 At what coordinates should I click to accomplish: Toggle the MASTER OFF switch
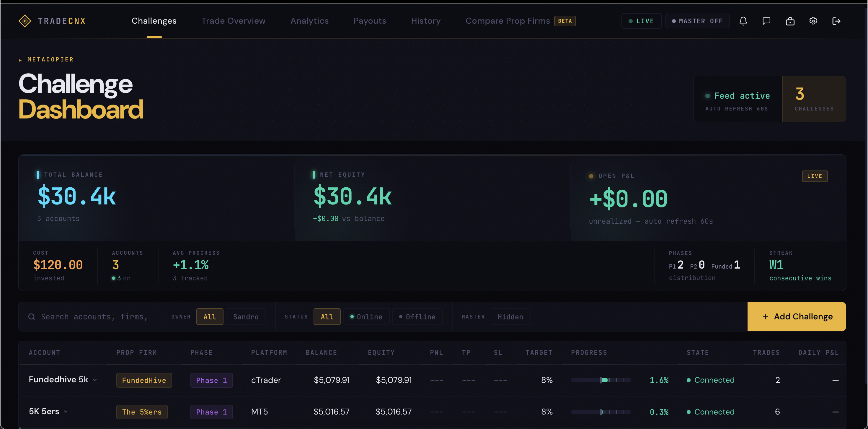click(697, 21)
